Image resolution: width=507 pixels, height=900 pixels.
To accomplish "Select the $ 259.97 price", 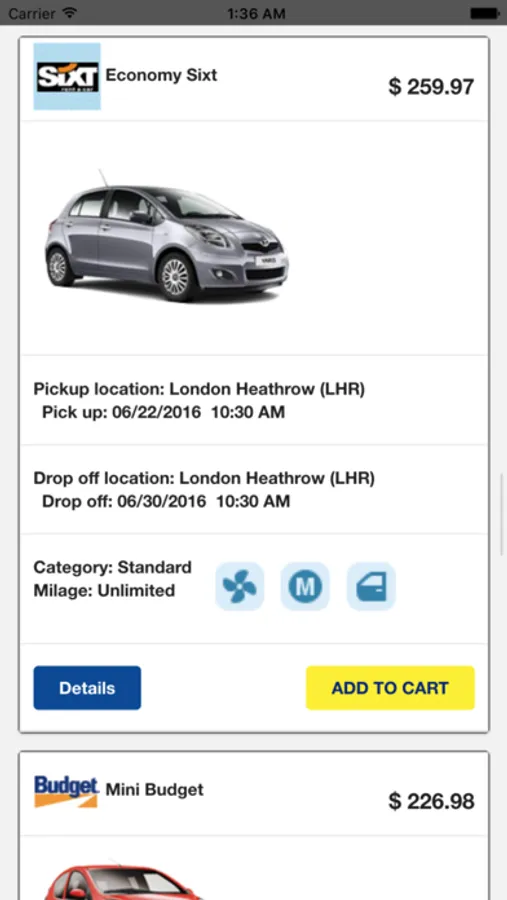I will point(431,87).
